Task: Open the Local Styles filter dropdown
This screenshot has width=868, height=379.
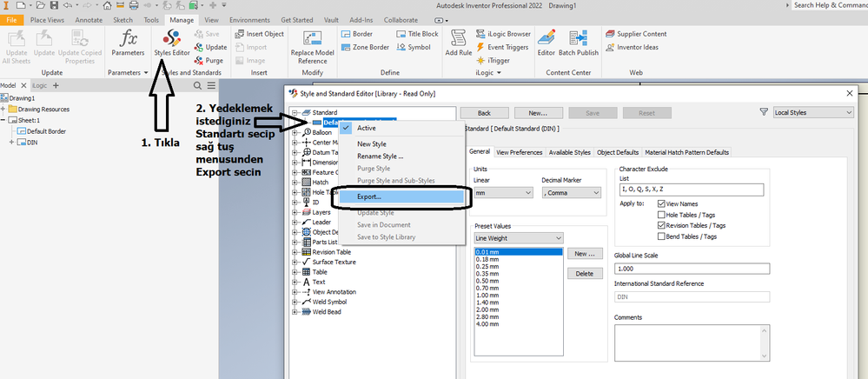Action: [813, 112]
